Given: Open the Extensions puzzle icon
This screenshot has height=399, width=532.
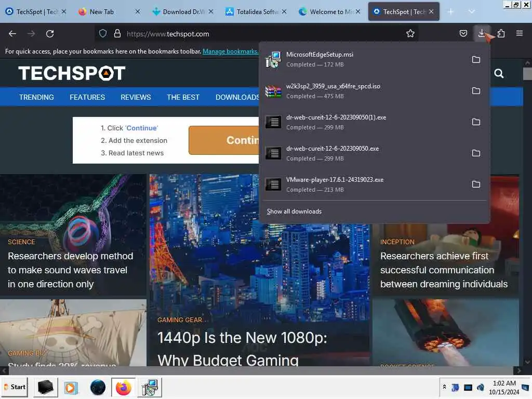Looking at the screenshot, I should click(x=501, y=34).
